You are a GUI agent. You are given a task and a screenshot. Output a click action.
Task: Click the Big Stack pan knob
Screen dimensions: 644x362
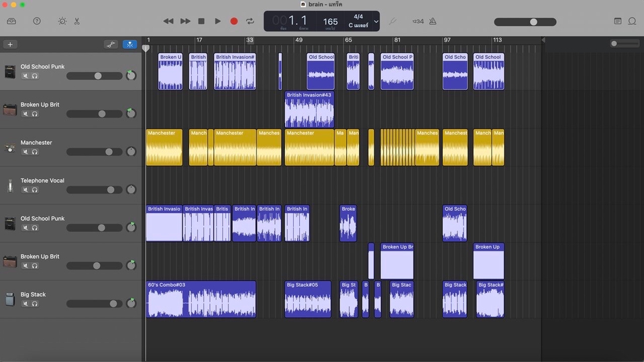[x=131, y=303]
